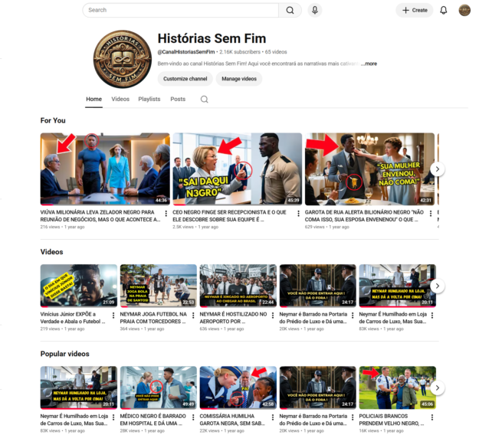Open GAROTA DE RUA ALERTA BILIONÁRIO title

click(364, 216)
